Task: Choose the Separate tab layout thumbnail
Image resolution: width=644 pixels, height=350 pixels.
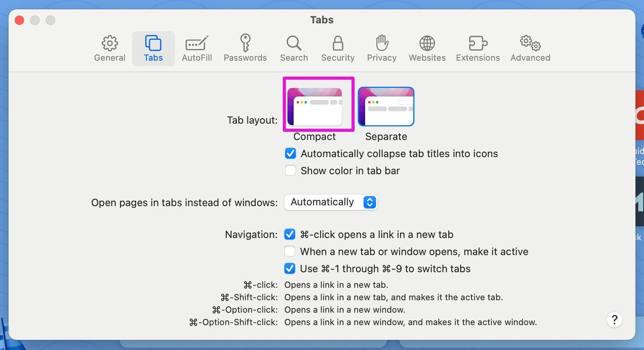Action: click(x=386, y=107)
